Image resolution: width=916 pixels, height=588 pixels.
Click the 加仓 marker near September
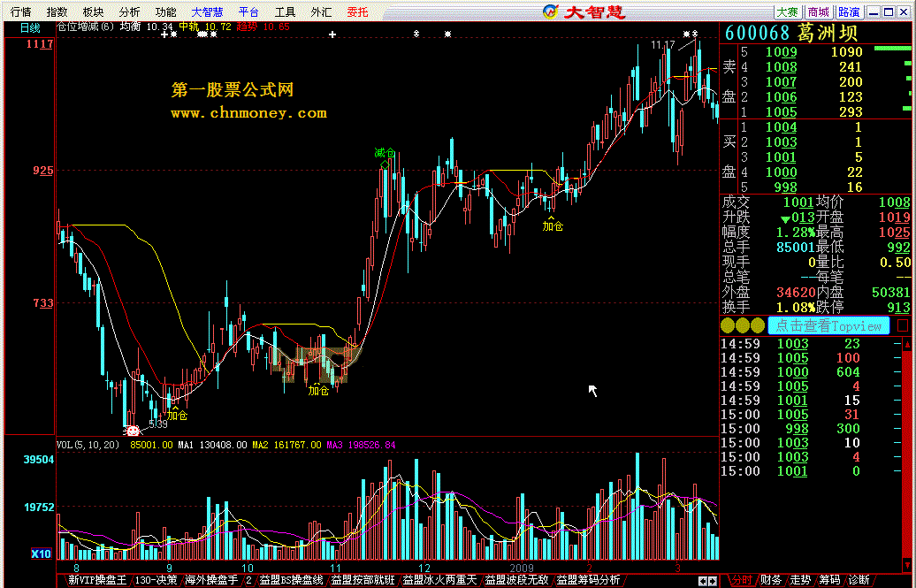pyautogui.click(x=177, y=415)
